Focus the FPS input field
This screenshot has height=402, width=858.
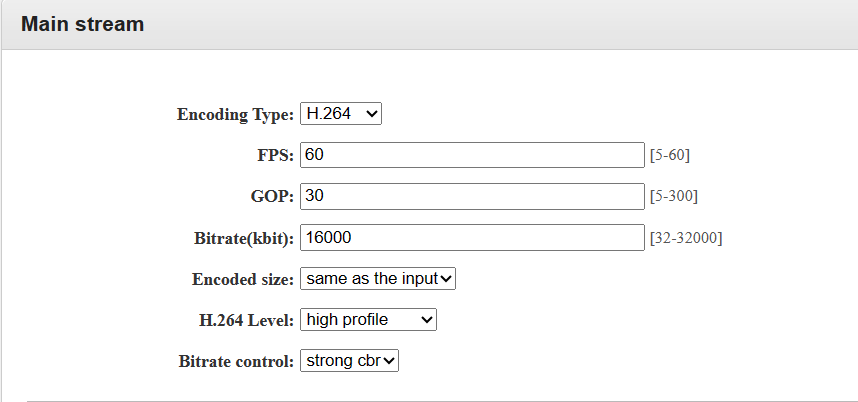coord(471,155)
